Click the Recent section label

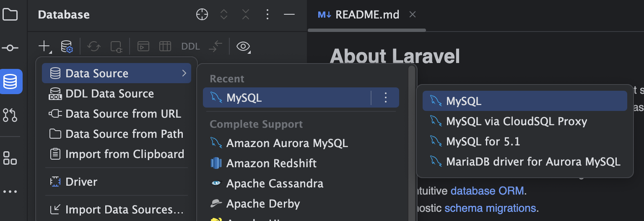tap(227, 79)
